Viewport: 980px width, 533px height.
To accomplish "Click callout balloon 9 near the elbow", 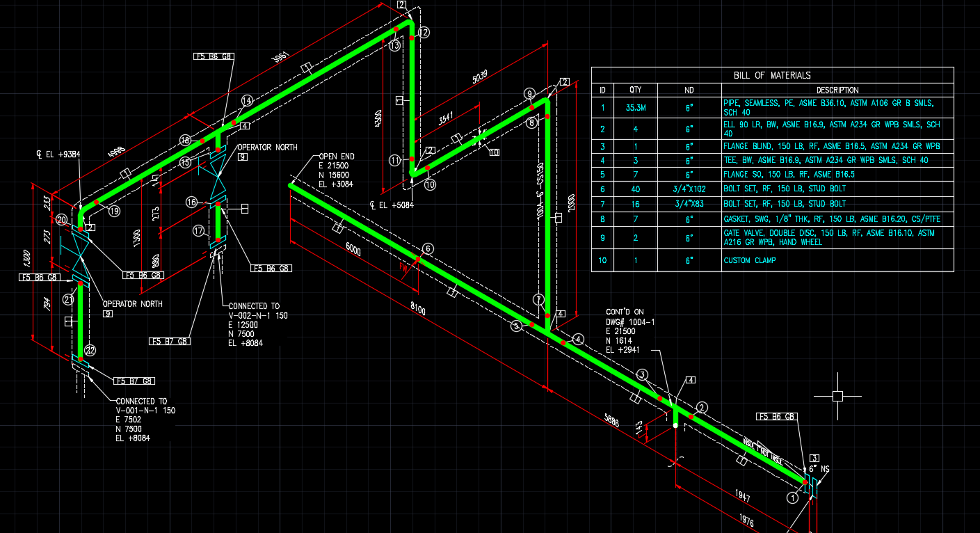I will click(x=529, y=93).
